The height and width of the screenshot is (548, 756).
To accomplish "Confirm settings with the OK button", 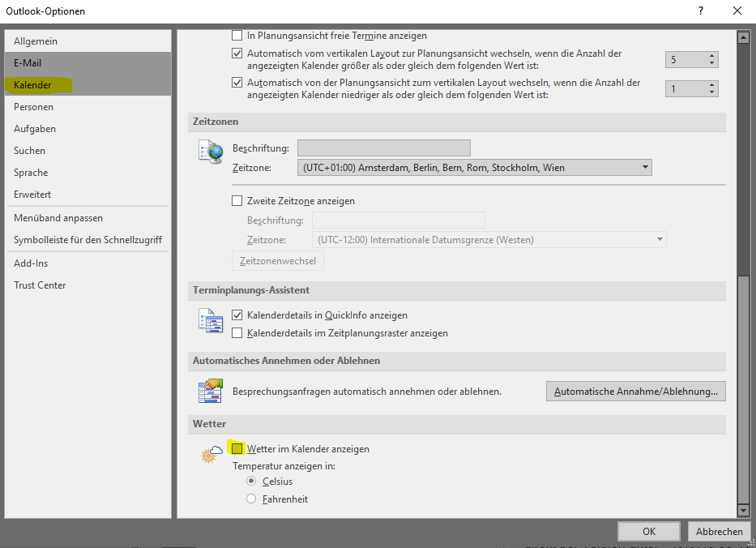I will point(648,532).
